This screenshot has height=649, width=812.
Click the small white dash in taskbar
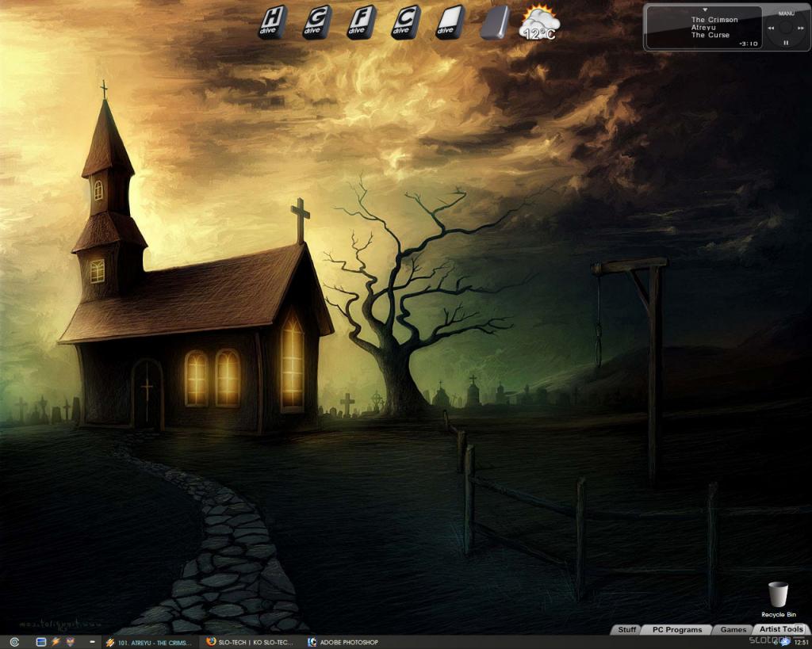pyautogui.click(x=92, y=642)
